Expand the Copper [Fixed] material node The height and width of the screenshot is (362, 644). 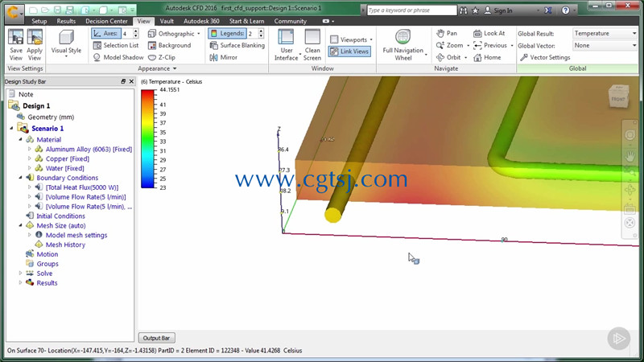coord(30,158)
